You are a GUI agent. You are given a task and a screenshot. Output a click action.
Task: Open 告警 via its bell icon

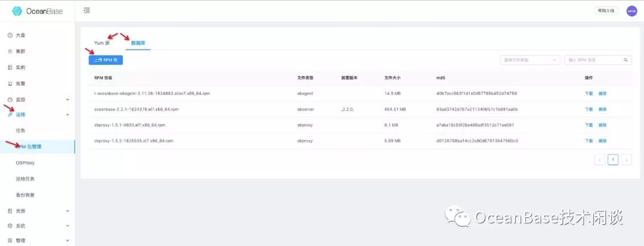click(10, 83)
